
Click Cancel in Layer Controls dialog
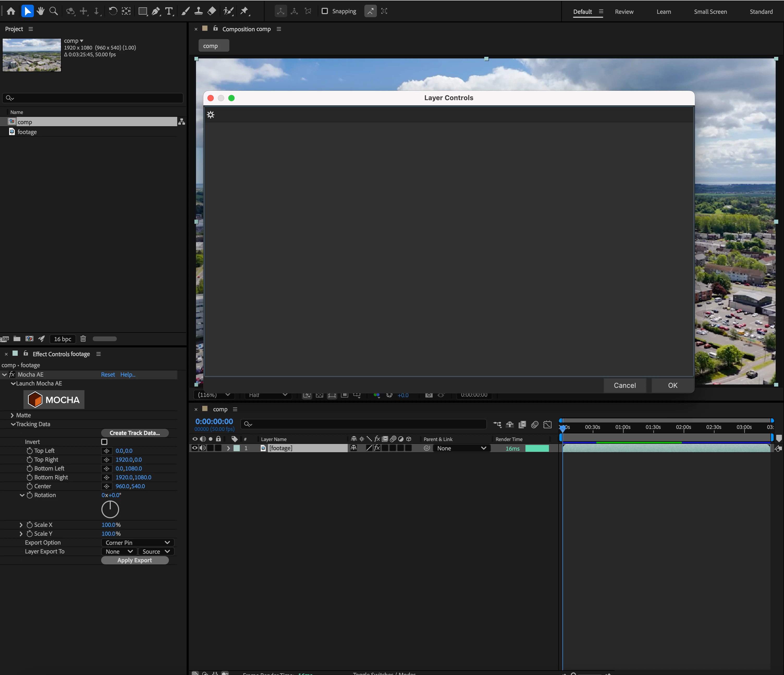coord(624,385)
